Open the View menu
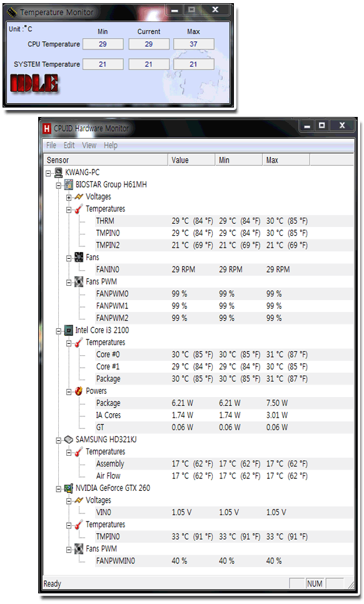364x604 pixels. 89,145
